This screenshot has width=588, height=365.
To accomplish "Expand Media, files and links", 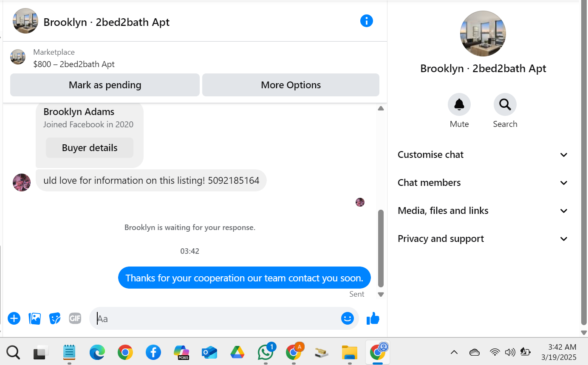I will click(x=483, y=211).
